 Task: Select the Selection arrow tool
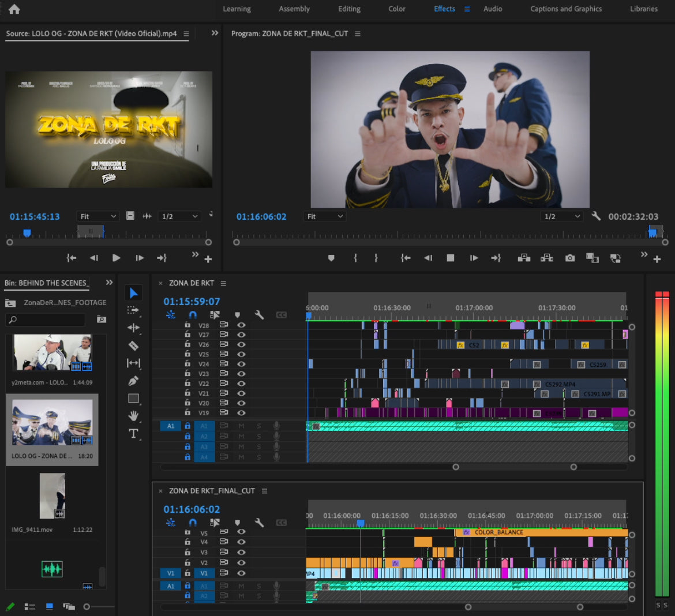tap(133, 293)
